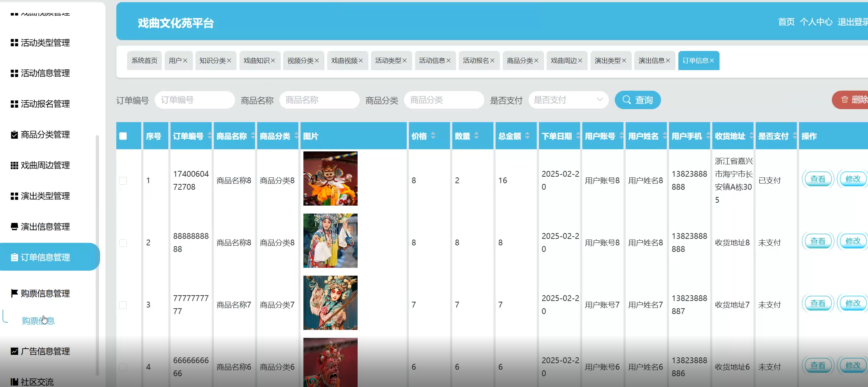
Task: Toggle the select-all checkbox in table header
Action: (123, 136)
